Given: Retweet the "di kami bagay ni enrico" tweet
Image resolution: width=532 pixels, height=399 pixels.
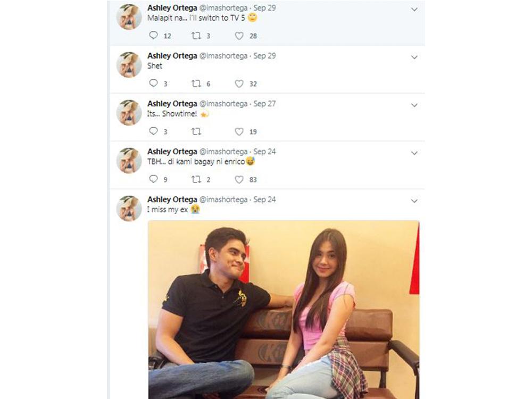Looking at the screenshot, I should point(196,179).
